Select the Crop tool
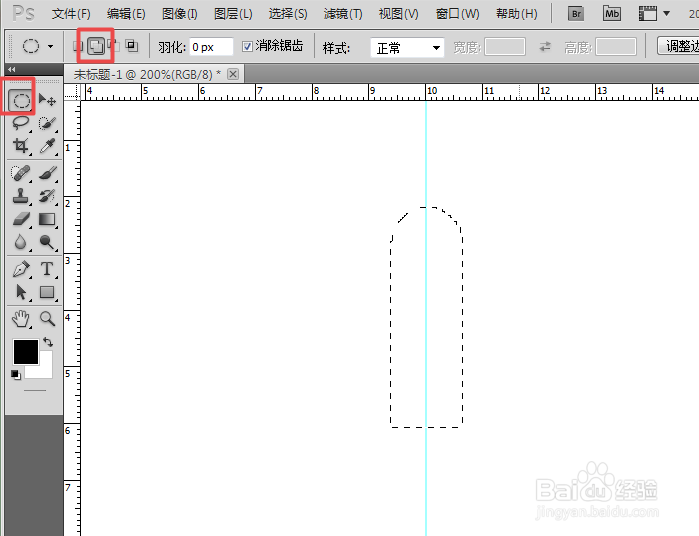Image resolution: width=699 pixels, height=536 pixels. (x=21, y=146)
